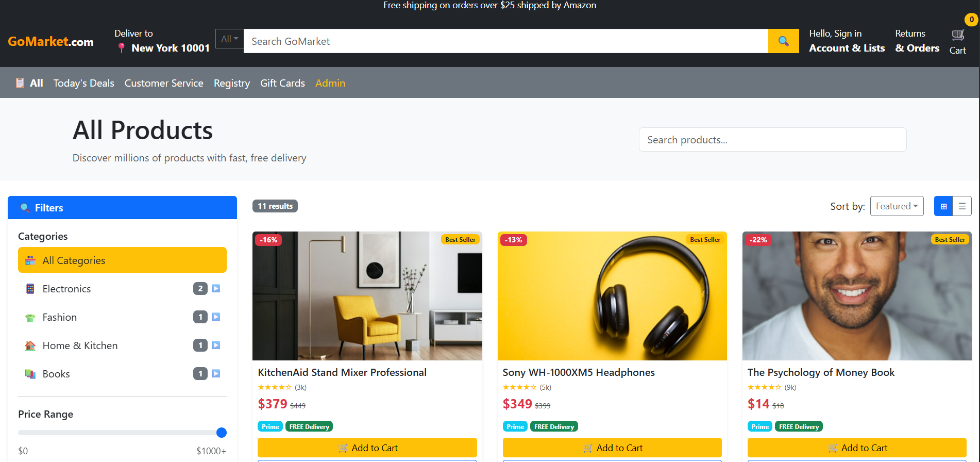Select All Categories filter
Screen dimensions: 980x462
pos(122,260)
